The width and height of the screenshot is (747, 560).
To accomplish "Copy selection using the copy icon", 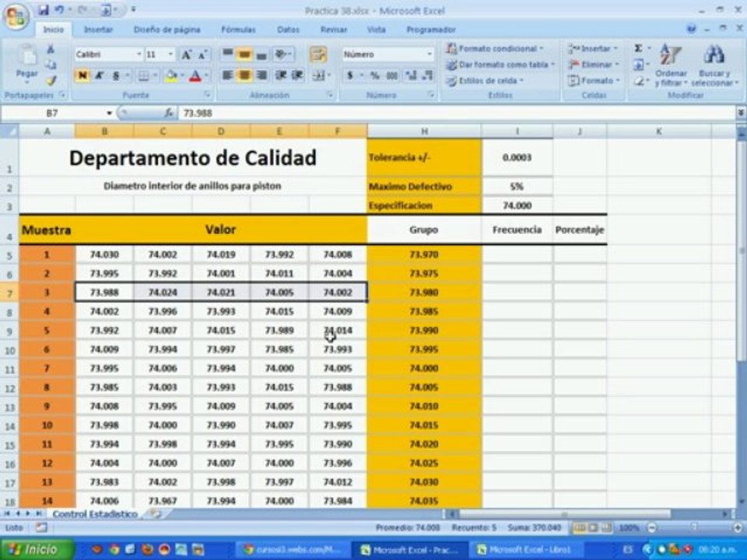I will click(51, 65).
